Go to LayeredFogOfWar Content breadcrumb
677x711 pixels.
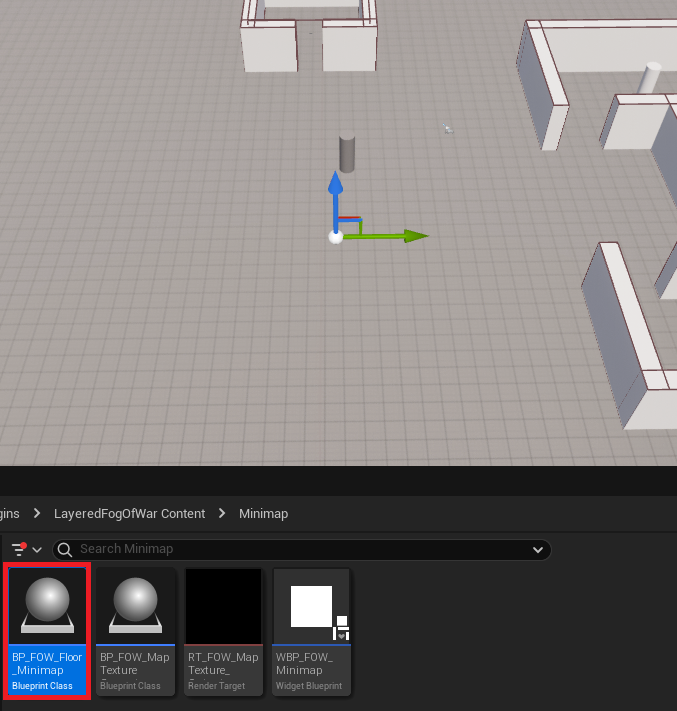tap(129, 513)
